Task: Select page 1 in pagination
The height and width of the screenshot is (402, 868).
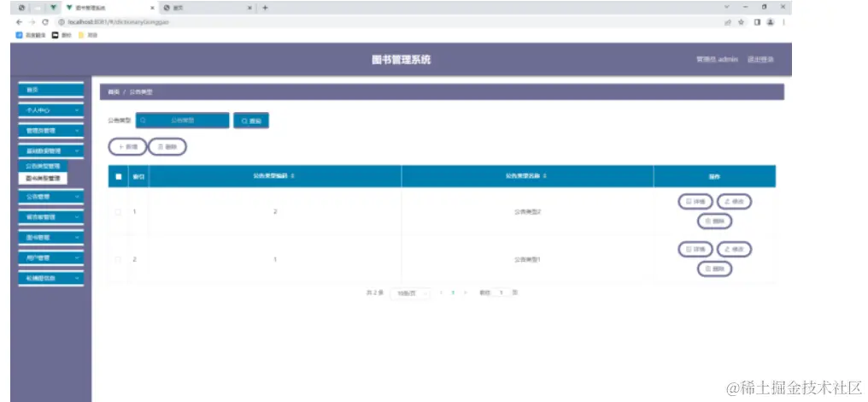Action: (453, 293)
